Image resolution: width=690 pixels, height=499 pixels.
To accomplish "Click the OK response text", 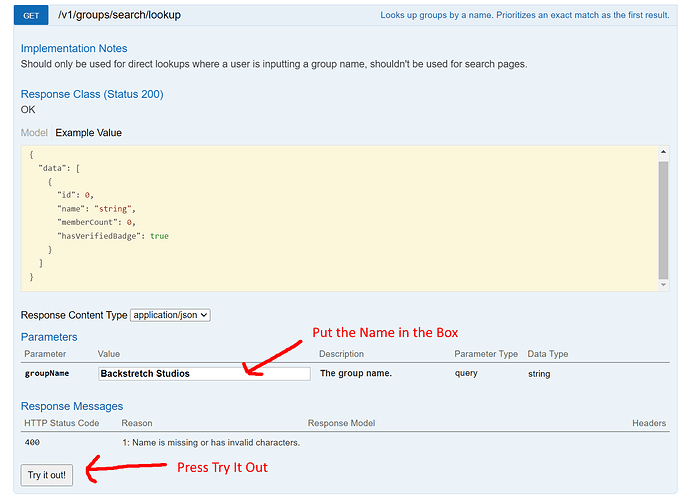I will point(28,110).
